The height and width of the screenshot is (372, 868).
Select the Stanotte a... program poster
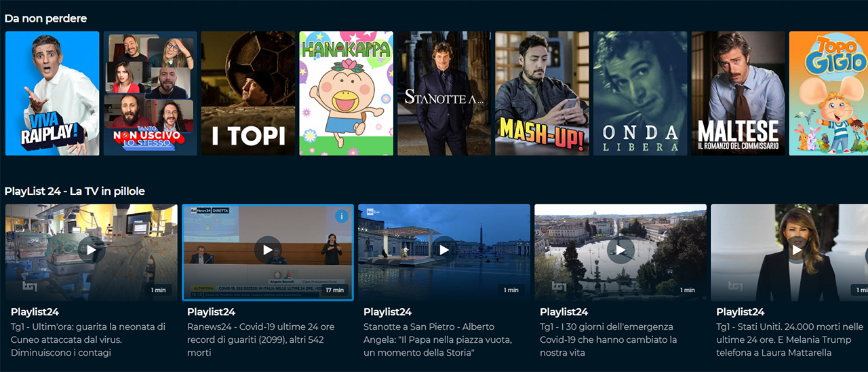444,94
